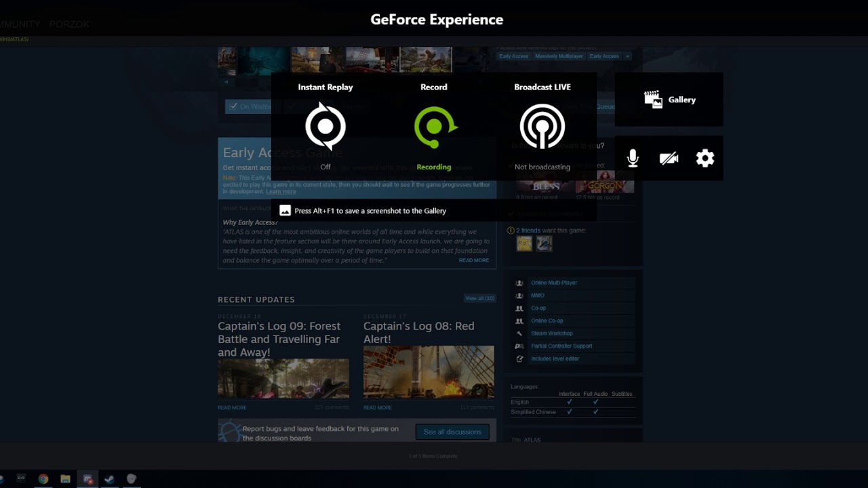The image size is (868, 488).
Task: Start Broadcast LIVE with the antenna icon
Action: point(542,126)
